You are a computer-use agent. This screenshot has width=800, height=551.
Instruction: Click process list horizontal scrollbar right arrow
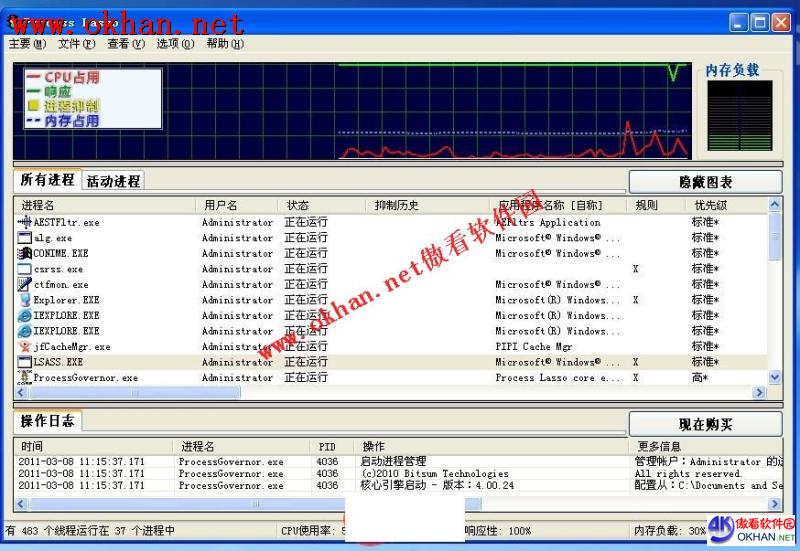760,392
